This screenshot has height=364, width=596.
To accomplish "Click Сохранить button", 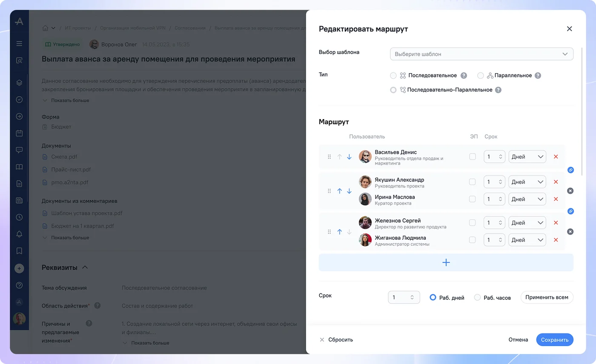I will 555,340.
